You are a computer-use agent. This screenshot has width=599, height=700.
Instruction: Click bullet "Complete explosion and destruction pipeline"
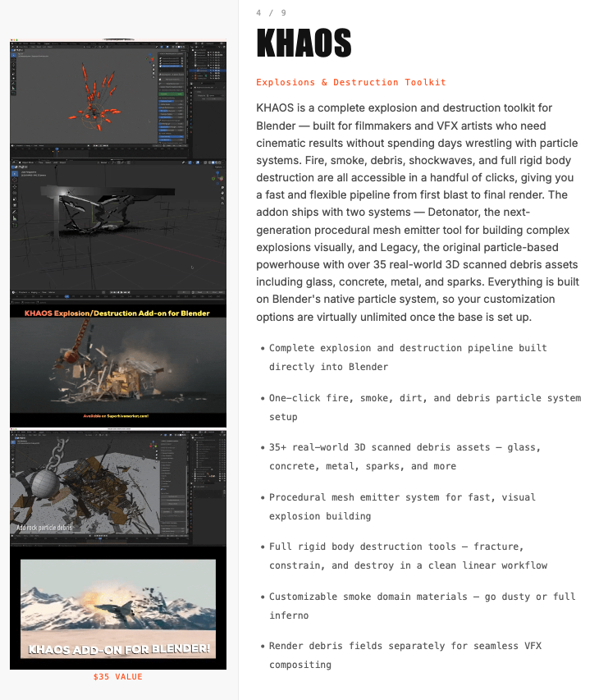click(x=408, y=357)
